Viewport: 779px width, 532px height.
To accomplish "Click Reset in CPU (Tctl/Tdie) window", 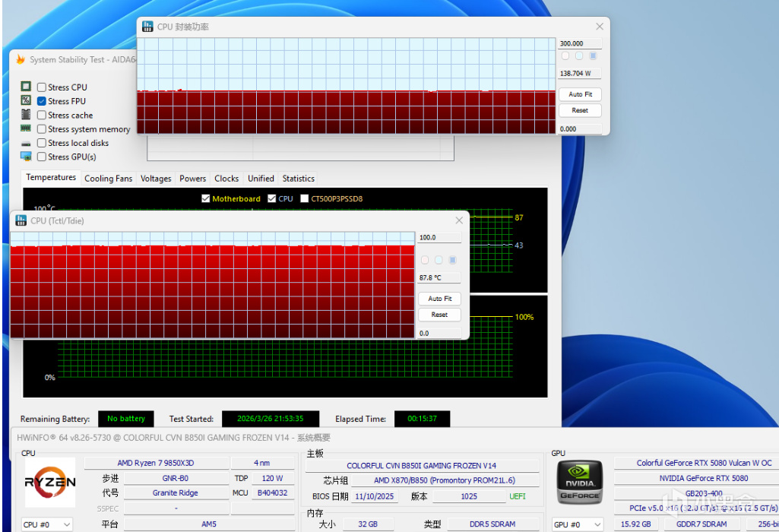I will click(x=440, y=315).
